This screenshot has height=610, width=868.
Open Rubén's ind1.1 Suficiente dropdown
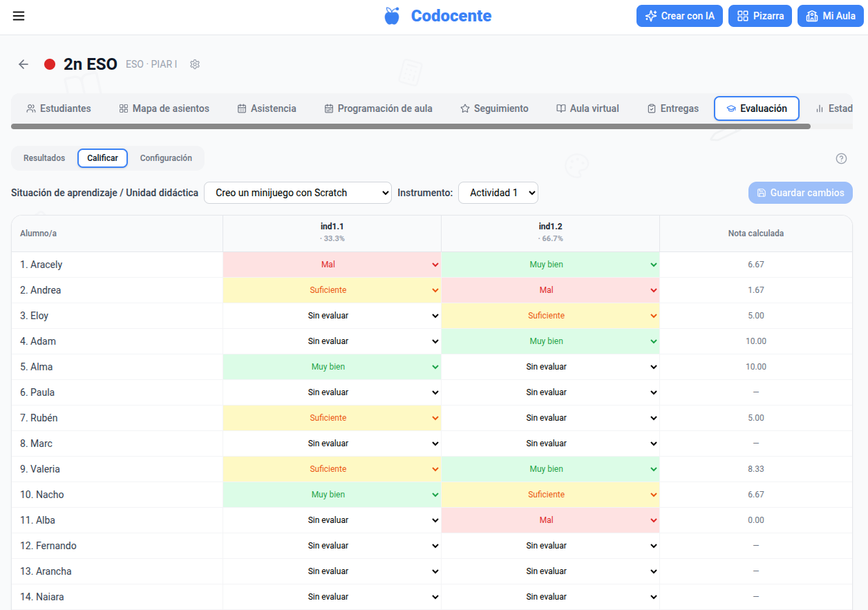332,418
